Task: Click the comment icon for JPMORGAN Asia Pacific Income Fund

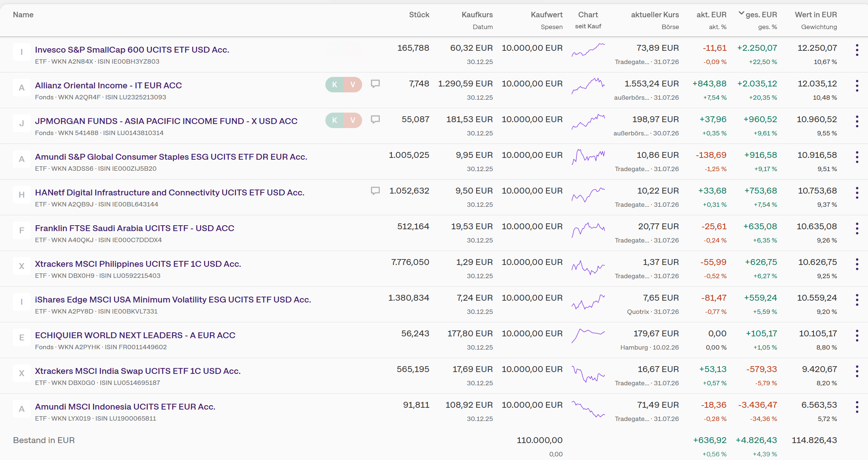Action: click(375, 120)
